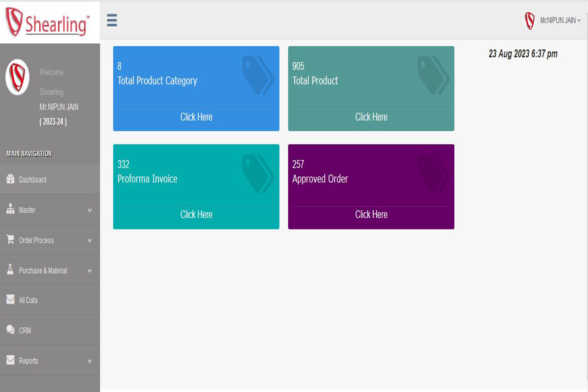Image resolution: width=588 pixels, height=392 pixels.
Task: Click Here under Total Product Category
Action: pos(196,117)
